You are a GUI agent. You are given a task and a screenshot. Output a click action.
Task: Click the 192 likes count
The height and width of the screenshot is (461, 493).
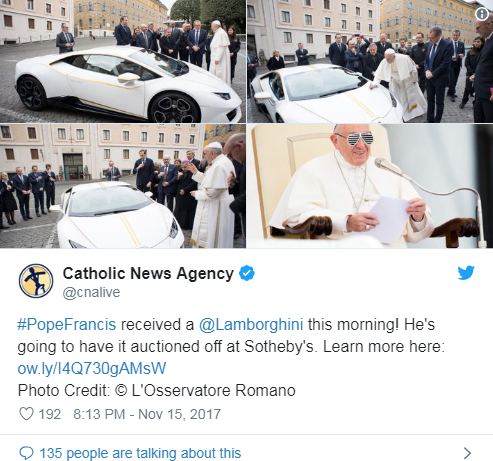[50, 414]
